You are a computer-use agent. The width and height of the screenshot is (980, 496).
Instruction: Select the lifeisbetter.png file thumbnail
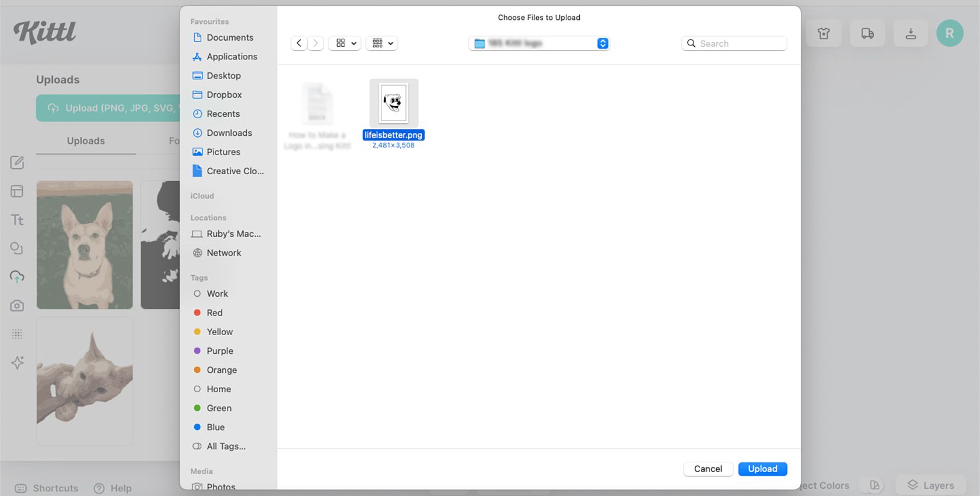pos(394,103)
